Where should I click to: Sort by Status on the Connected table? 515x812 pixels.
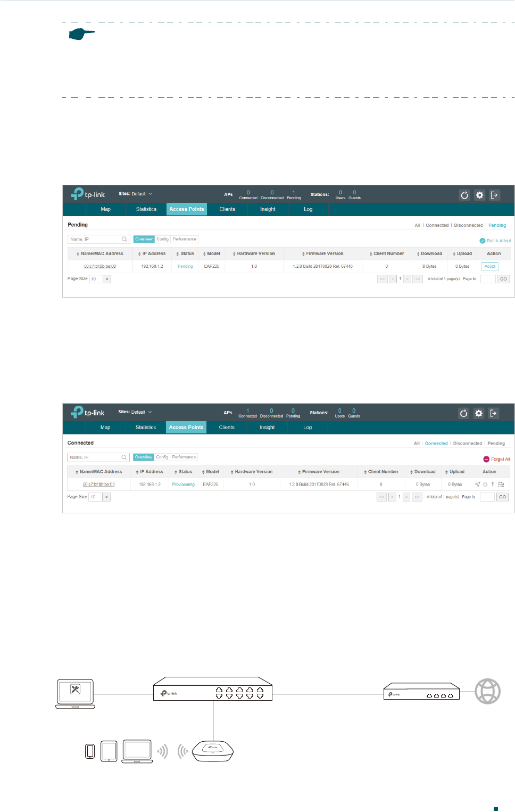pyautogui.click(x=183, y=472)
